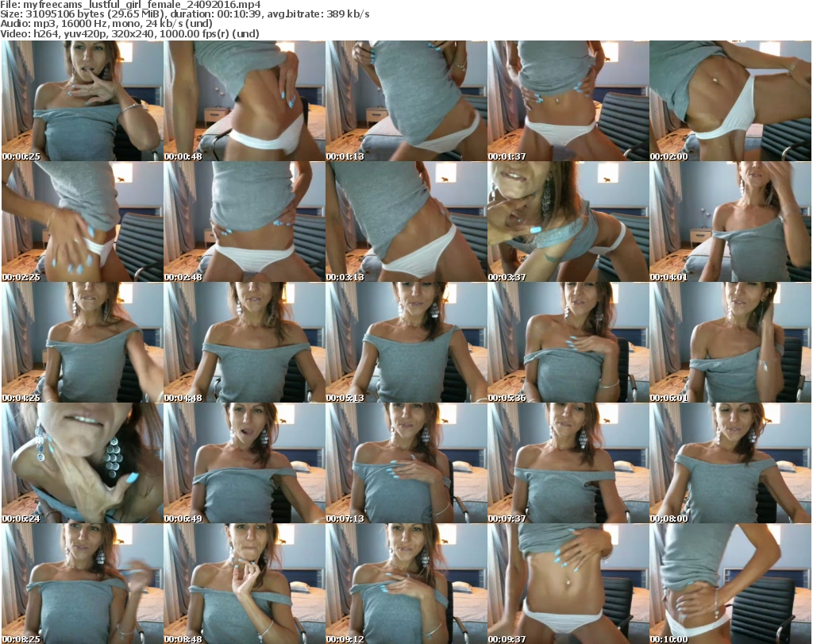Viewport: 813px width, 644px height.
Task: Select the thumbnail stamped 00:06:49
Action: point(245,463)
